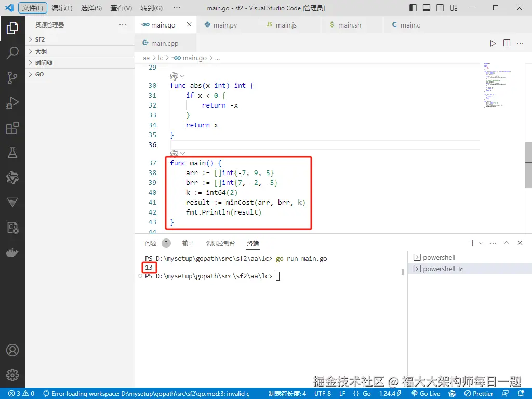Select the powershell lc terminal
The width and height of the screenshot is (532, 399).
click(x=470, y=269)
